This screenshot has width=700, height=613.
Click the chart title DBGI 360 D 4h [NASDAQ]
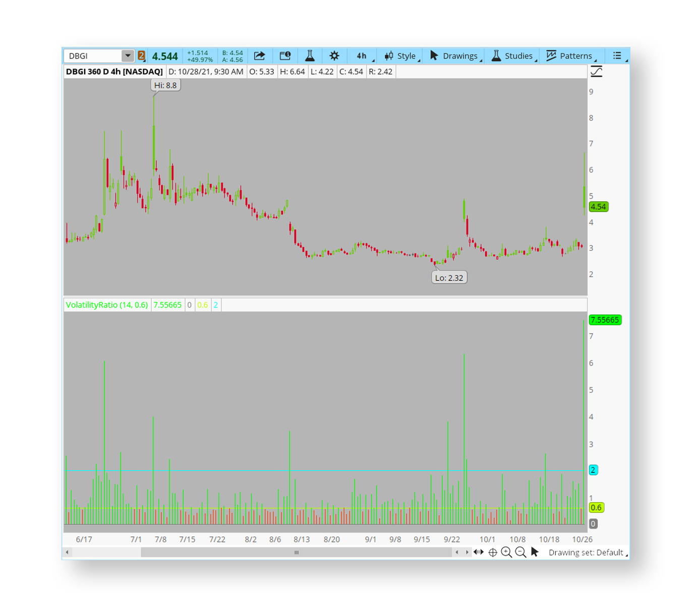pos(114,72)
